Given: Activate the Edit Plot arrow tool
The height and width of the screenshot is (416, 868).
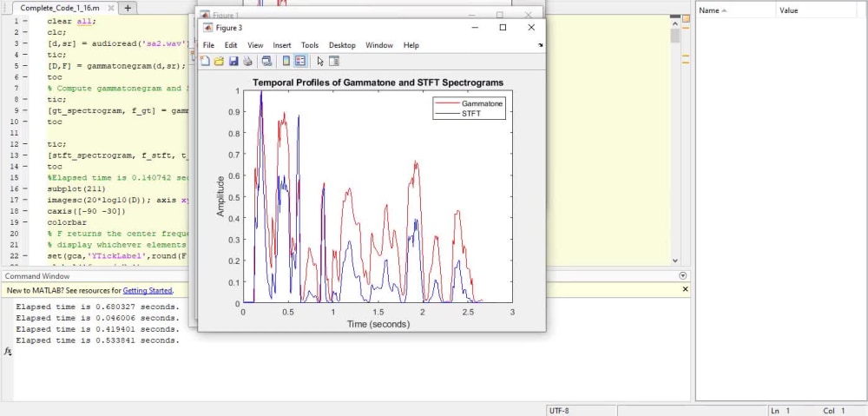Looking at the screenshot, I should [320, 61].
